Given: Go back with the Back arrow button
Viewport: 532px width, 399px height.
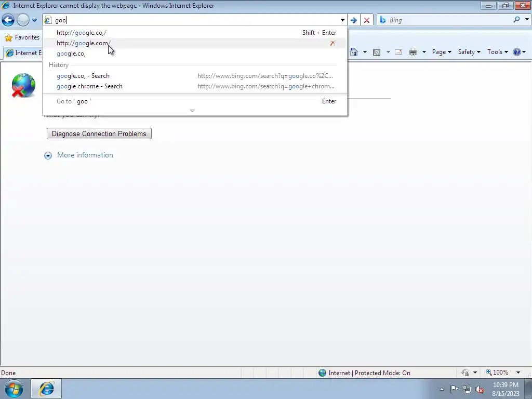Looking at the screenshot, I should click(x=8, y=20).
